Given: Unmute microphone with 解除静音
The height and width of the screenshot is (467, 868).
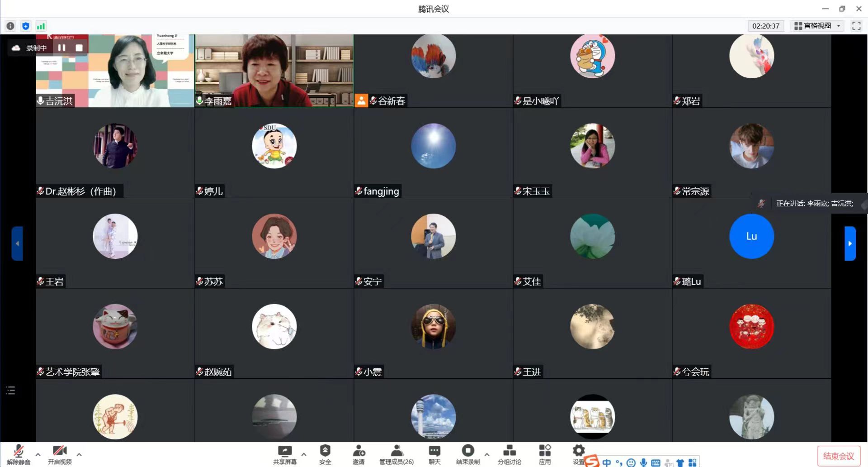Looking at the screenshot, I should point(19,454).
